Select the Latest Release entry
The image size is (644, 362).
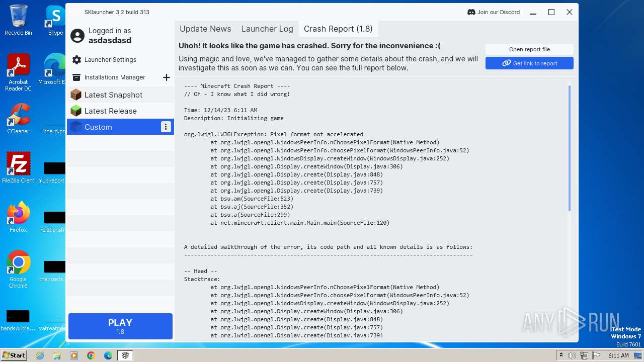(x=120, y=111)
